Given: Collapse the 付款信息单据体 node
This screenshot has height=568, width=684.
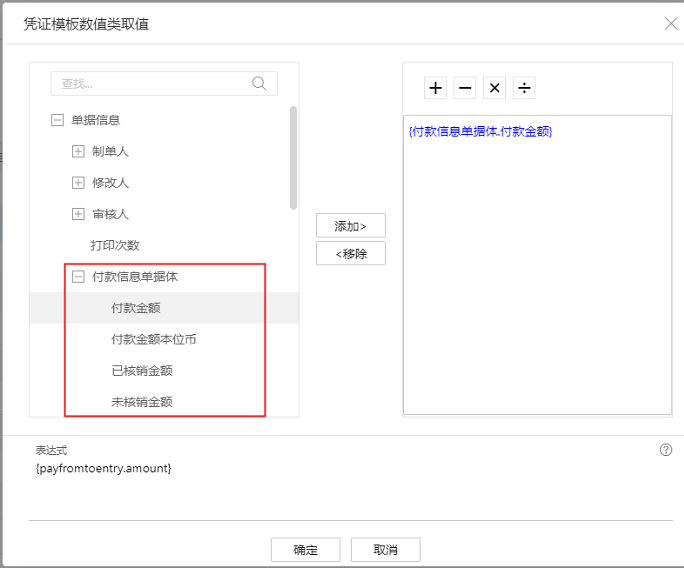Looking at the screenshot, I should tap(78, 277).
